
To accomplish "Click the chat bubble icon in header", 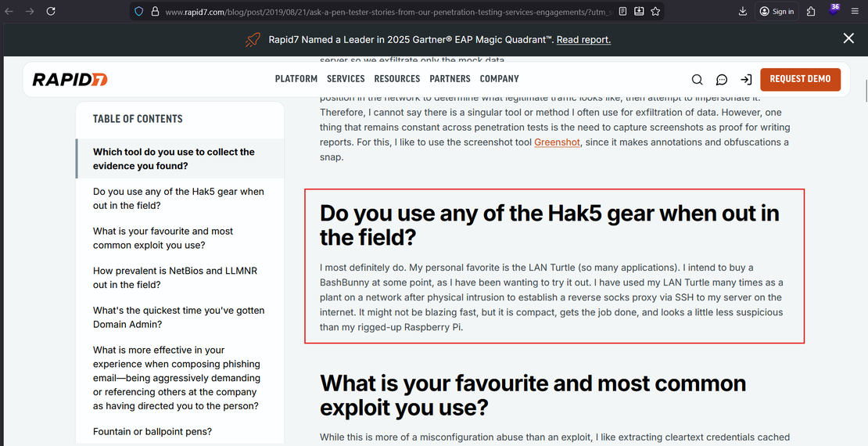I will 722,80.
